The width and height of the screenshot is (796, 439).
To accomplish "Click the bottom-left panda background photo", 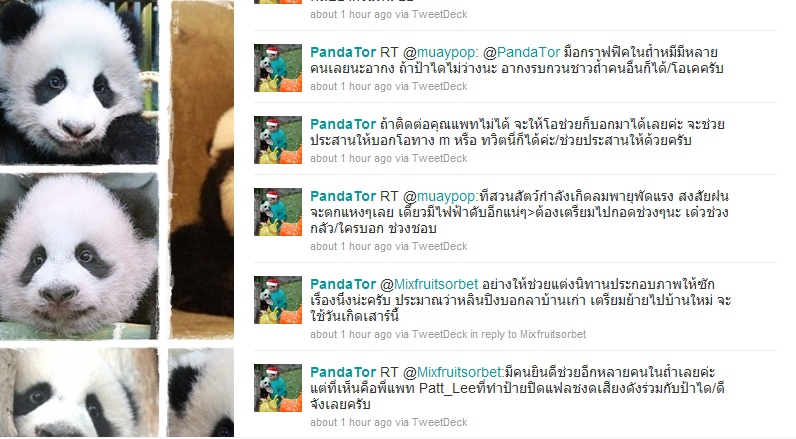I will pyautogui.click(x=79, y=392).
